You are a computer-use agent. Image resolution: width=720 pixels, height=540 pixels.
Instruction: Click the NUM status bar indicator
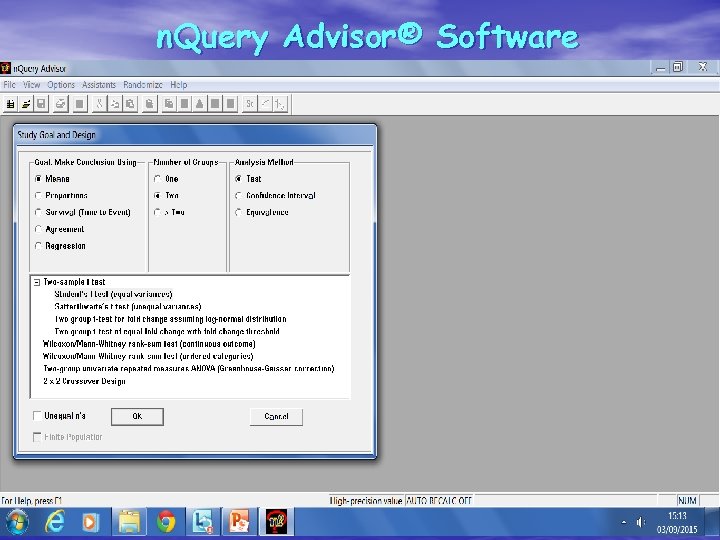coord(687,501)
